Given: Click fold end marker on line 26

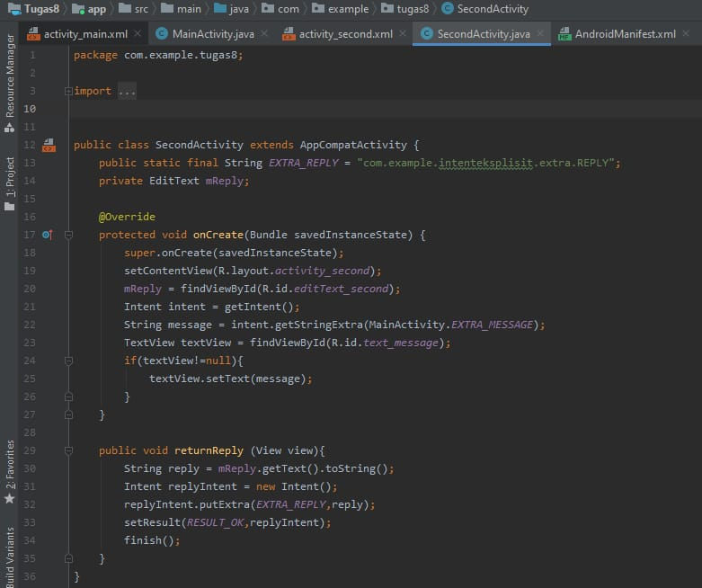Looking at the screenshot, I should pyautogui.click(x=68, y=396).
